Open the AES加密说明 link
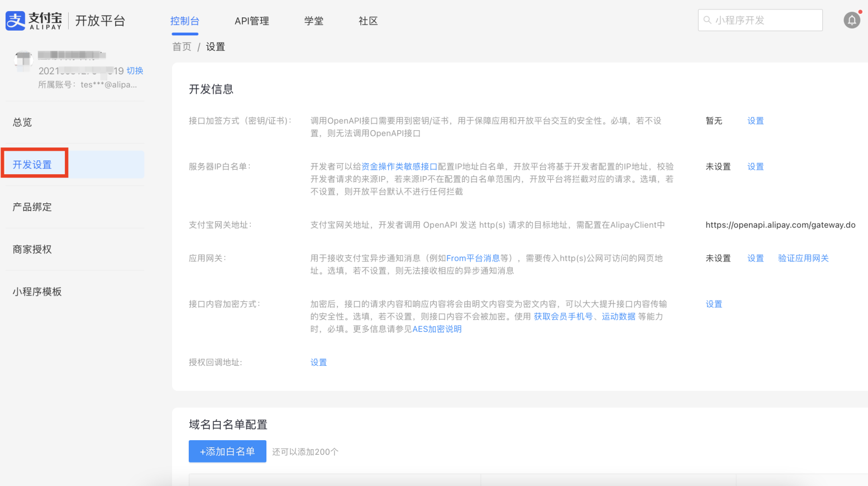 (437, 329)
